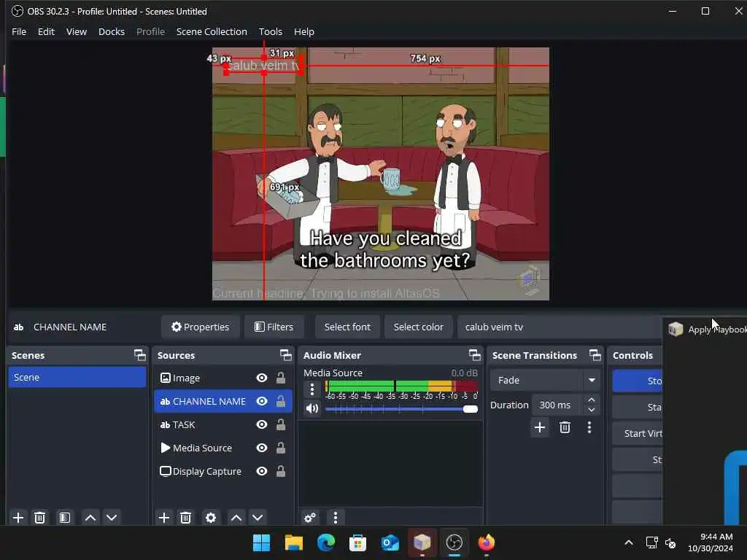Click Select font button
Viewport: 747px width, 560px height.
click(x=347, y=327)
